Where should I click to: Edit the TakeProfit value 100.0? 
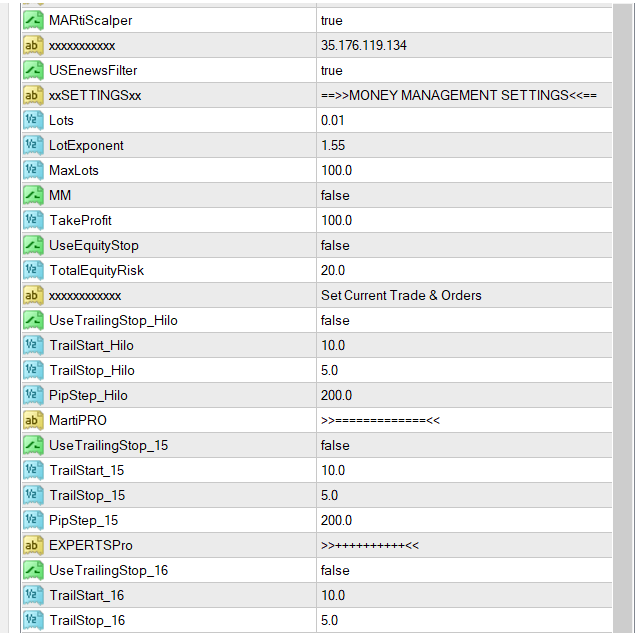(x=336, y=220)
